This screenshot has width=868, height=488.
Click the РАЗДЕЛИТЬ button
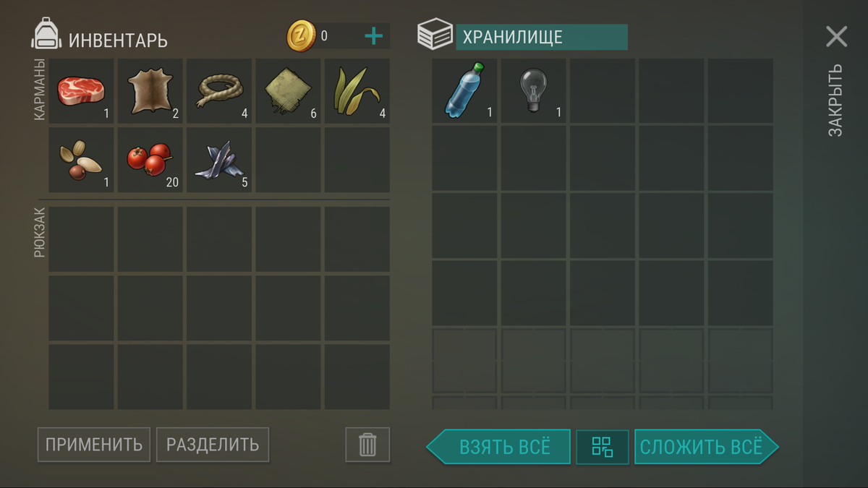pyautogui.click(x=213, y=445)
